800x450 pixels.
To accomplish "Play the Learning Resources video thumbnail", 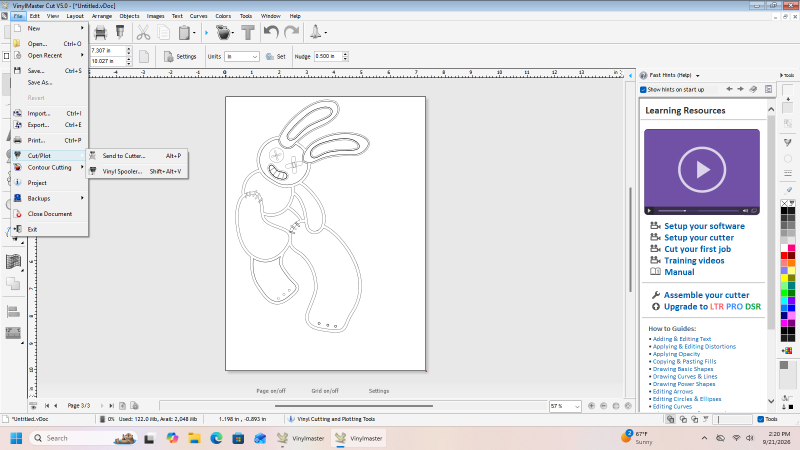I will point(702,169).
